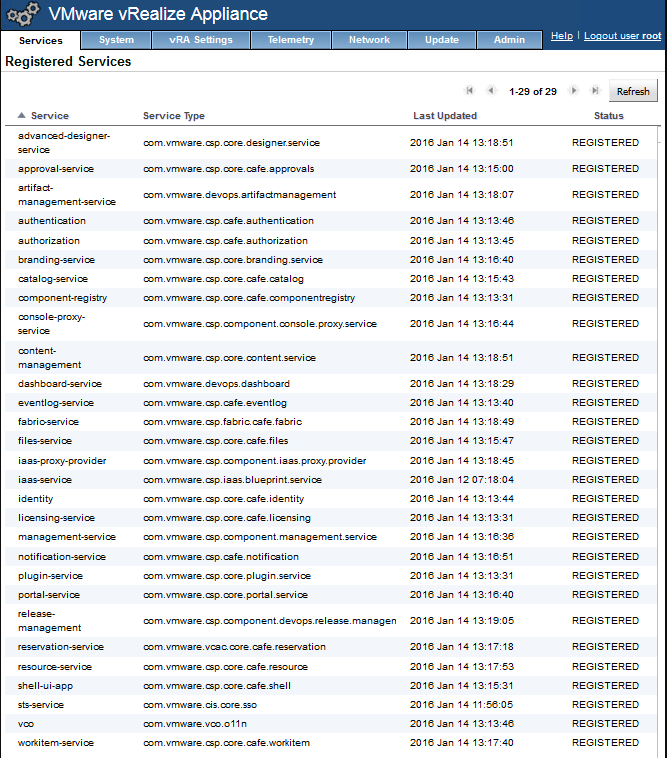This screenshot has width=667, height=758.
Task: Sort by Last Updated column header
Action: (445, 116)
